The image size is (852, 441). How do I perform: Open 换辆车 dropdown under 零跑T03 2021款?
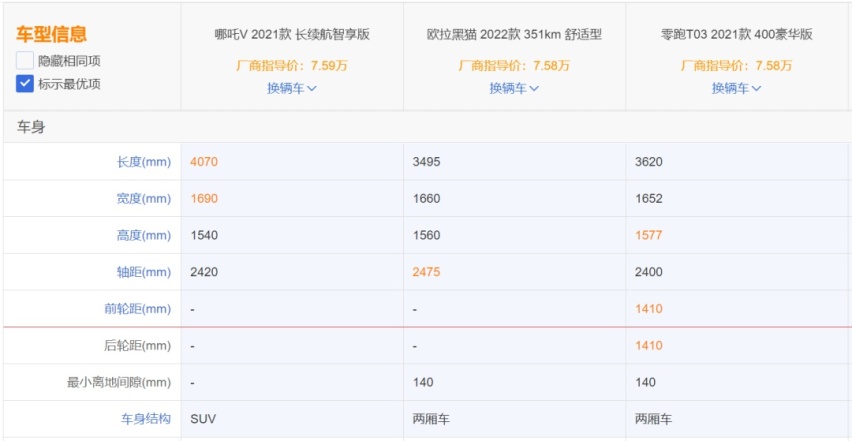(x=736, y=88)
